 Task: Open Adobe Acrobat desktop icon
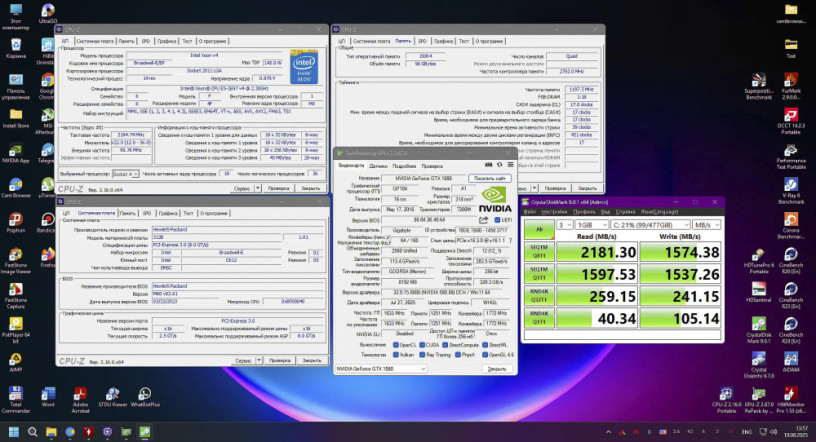coord(80,400)
